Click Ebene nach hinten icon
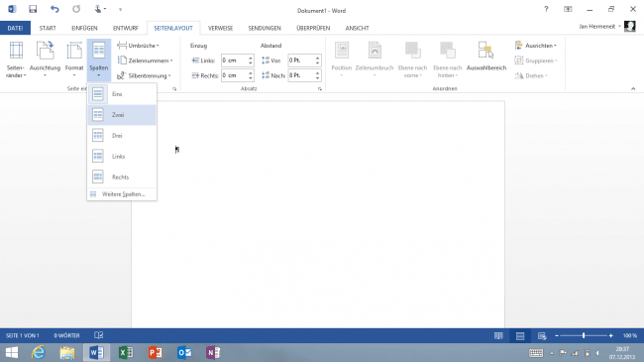Screen dimensions: 644x362 447,60
